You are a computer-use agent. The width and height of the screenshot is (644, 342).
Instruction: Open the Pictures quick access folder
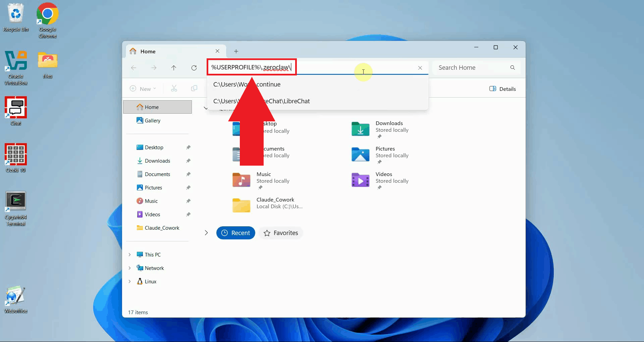click(381, 155)
